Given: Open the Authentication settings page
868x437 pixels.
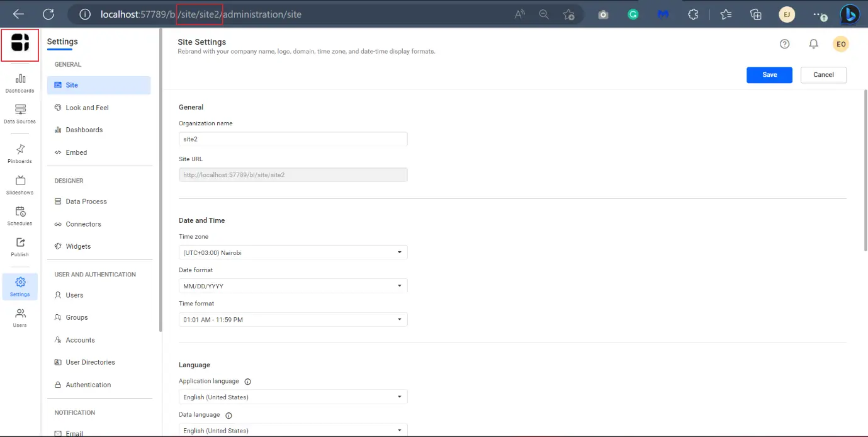Looking at the screenshot, I should click(88, 384).
